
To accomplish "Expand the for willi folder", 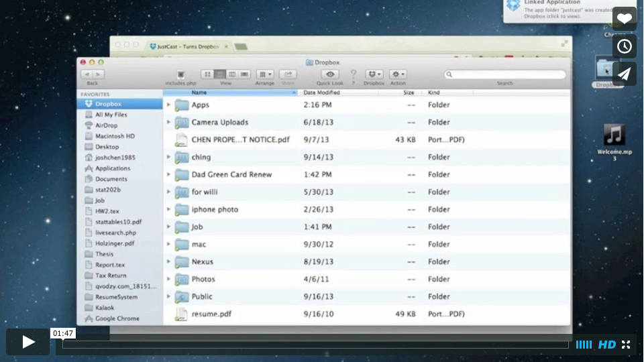I will 168,192.
